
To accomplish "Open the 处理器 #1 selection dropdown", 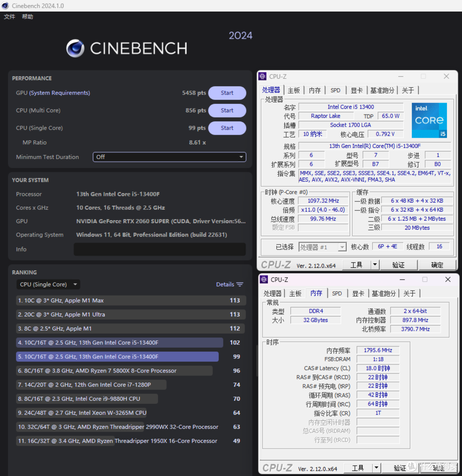I will [x=323, y=247].
